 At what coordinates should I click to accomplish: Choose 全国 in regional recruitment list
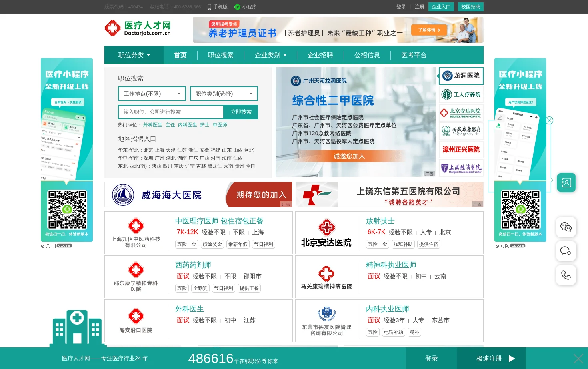pos(251,166)
